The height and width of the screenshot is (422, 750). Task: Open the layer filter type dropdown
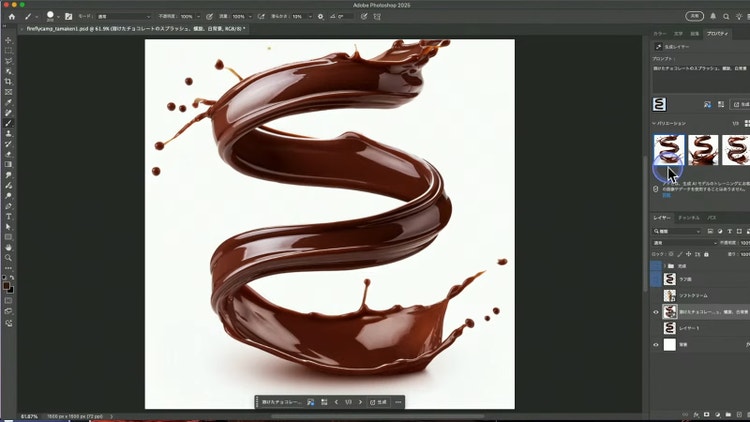coord(677,231)
